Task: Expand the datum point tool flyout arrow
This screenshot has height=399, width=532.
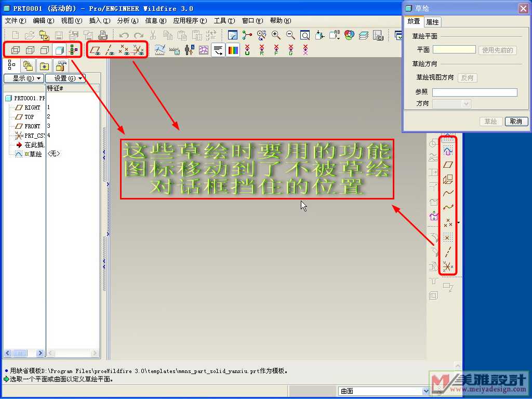Action: [458, 223]
